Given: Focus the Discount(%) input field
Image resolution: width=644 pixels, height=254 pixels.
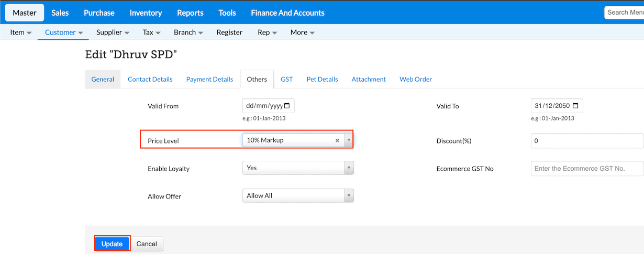Looking at the screenshot, I should 586,141.
